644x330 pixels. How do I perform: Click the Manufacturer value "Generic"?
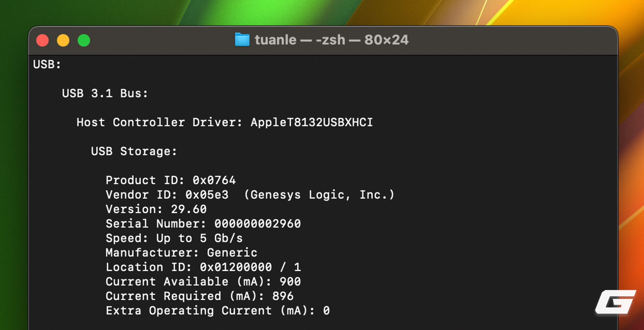coord(232,252)
